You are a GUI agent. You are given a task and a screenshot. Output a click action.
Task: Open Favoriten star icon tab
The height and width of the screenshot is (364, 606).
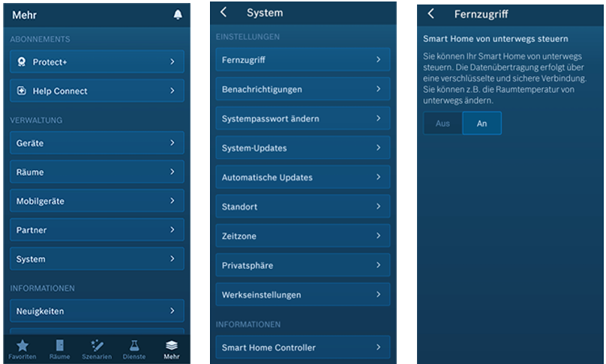tap(22, 345)
